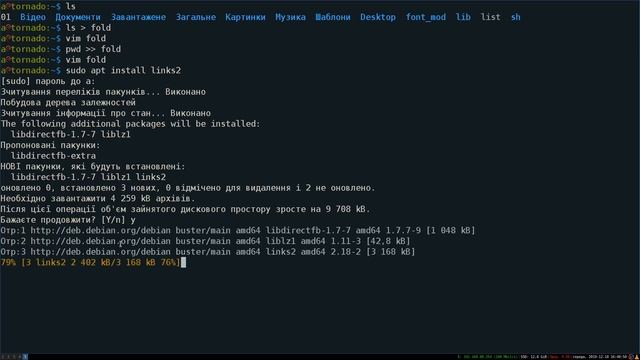Click the 'Отр:2' liblz1 download URL line
The height and width of the screenshot is (360, 640).
205,241
